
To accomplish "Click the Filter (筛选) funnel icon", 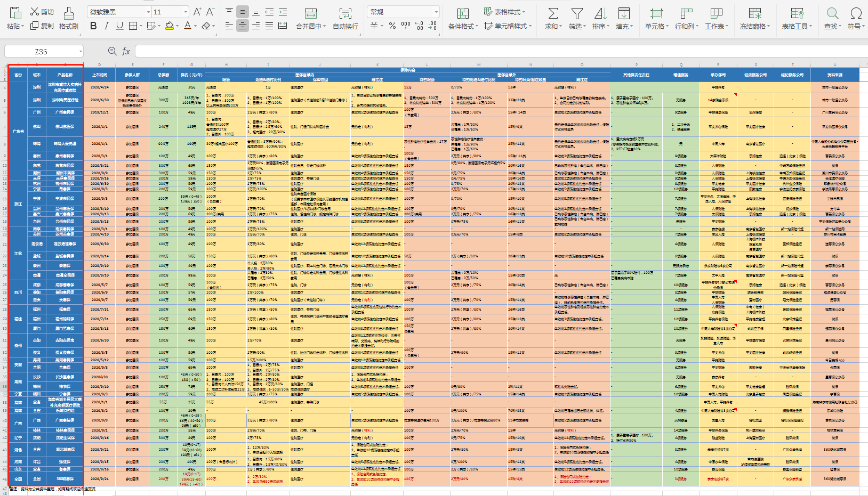I will coord(576,13).
